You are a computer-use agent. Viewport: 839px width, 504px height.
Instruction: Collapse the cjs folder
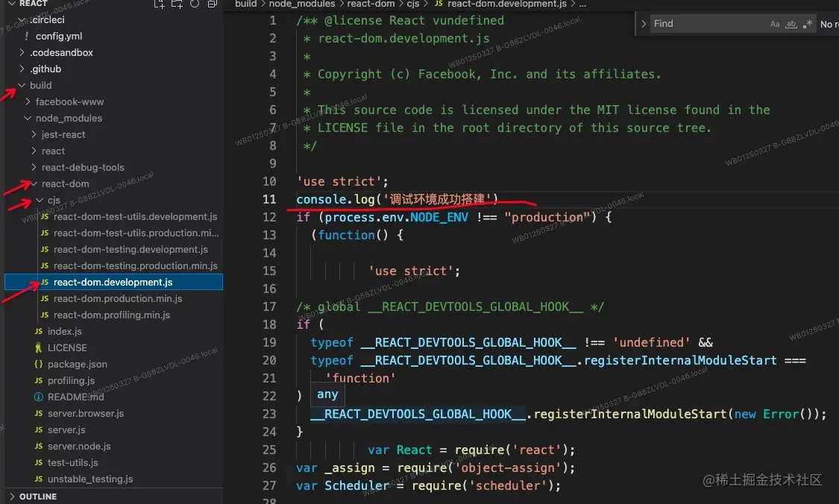coord(40,200)
